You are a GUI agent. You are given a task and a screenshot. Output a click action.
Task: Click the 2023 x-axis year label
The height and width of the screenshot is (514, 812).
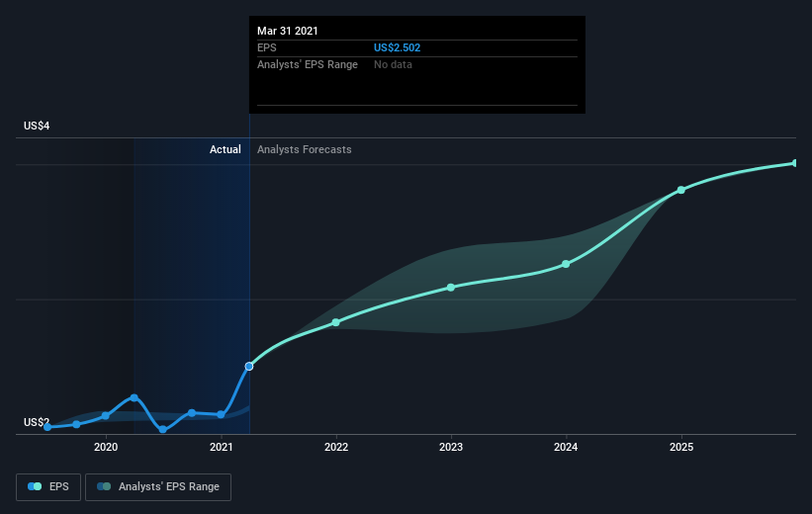(x=451, y=447)
